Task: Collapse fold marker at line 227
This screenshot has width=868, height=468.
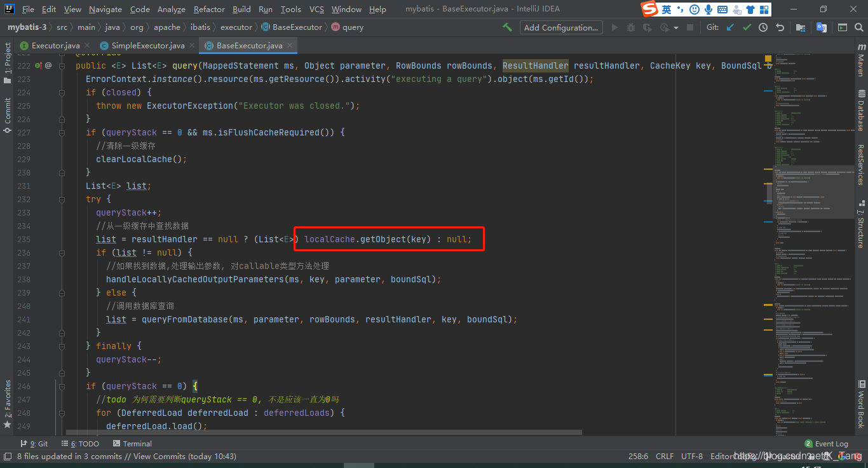Action: pos(62,132)
